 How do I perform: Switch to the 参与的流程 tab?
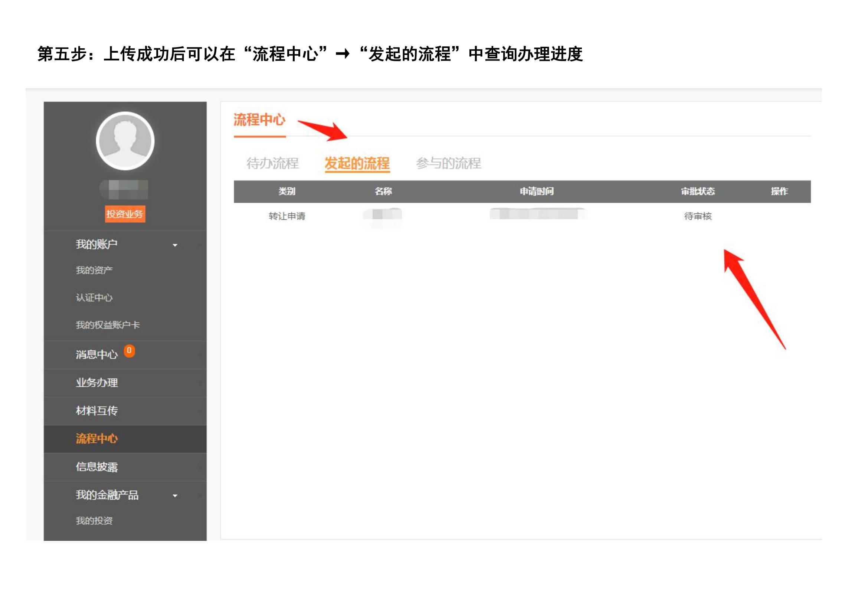[448, 163]
